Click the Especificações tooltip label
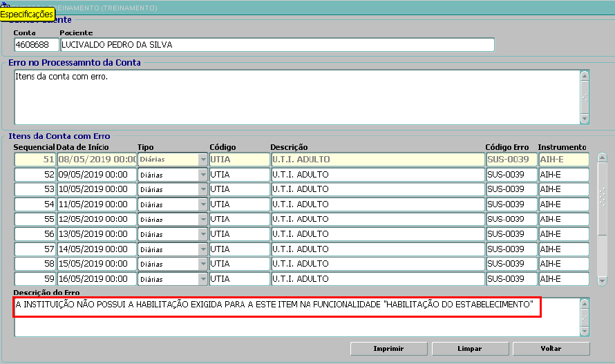 click(27, 15)
